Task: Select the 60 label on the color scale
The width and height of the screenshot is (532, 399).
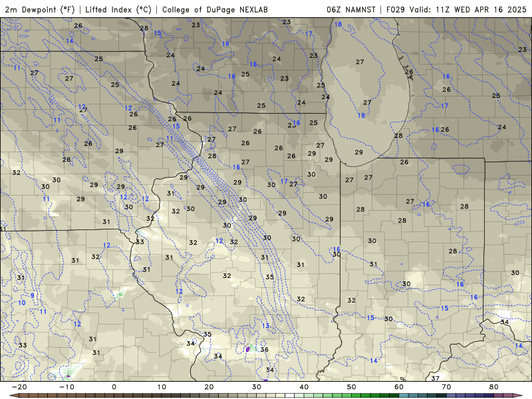Action: (x=399, y=387)
